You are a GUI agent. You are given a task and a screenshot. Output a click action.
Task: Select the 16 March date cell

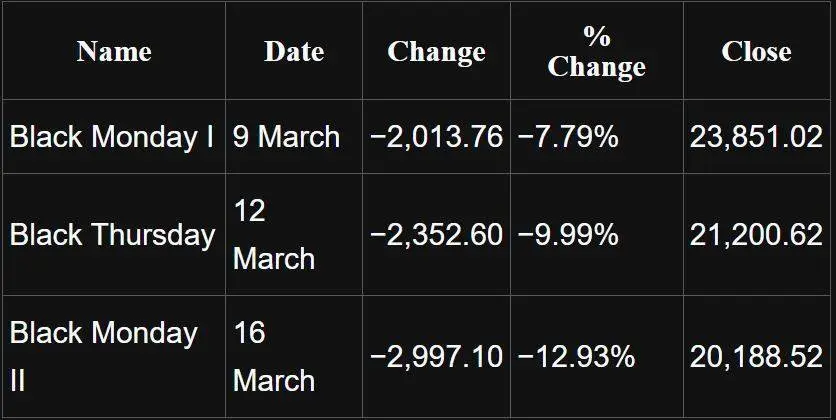click(x=273, y=356)
